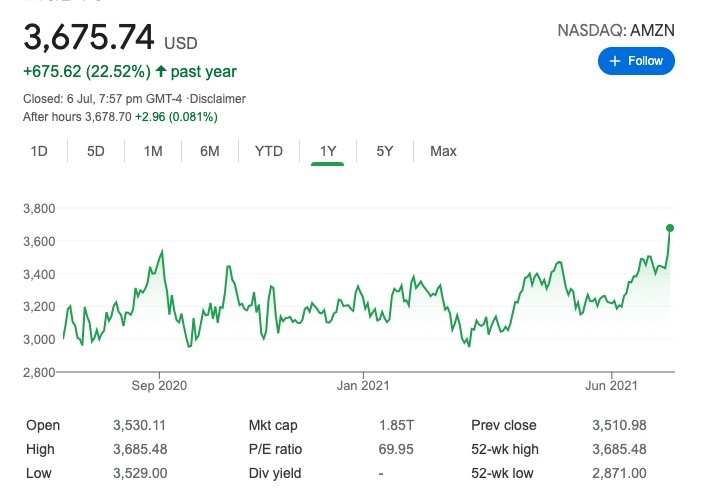This screenshot has width=708, height=503.
Task: Click the USD currency label
Action: (181, 43)
